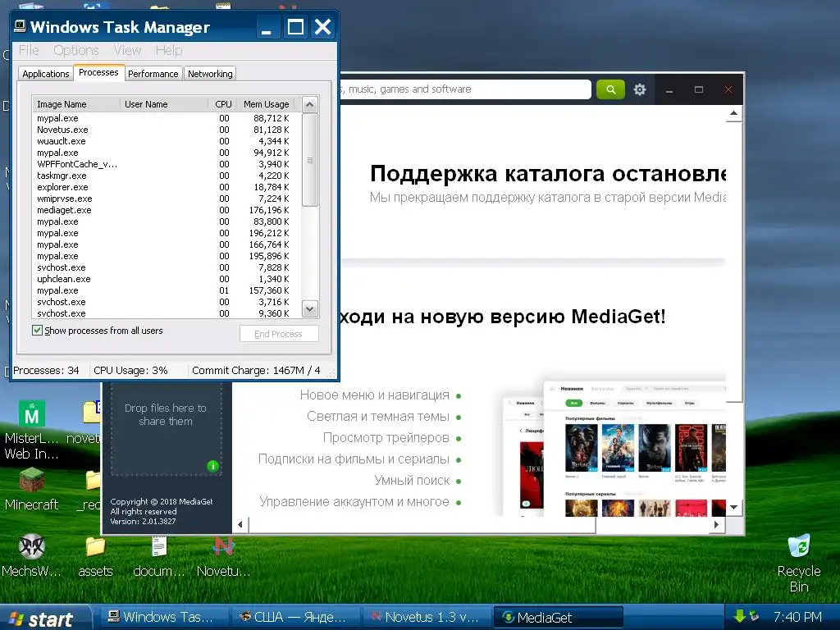Switch to the Performance tab

[x=153, y=73]
